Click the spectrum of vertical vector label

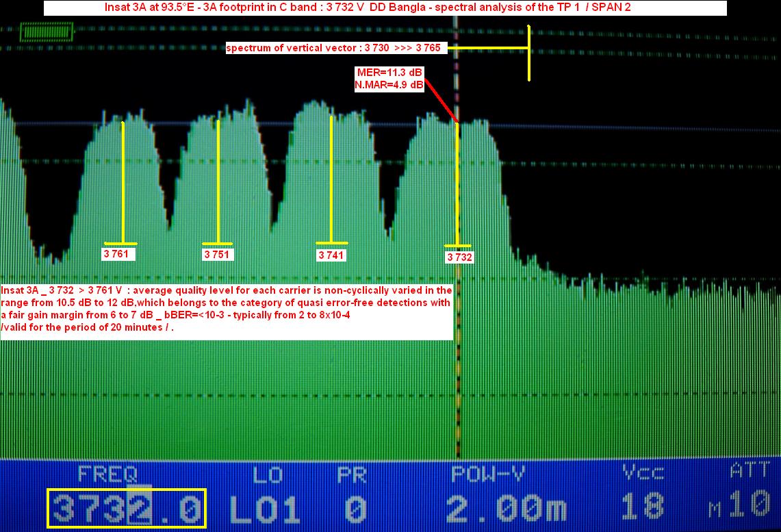pyautogui.click(x=337, y=48)
